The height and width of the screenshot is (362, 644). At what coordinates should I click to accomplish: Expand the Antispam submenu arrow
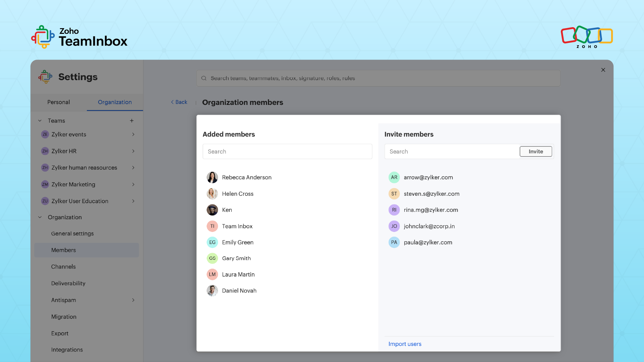tap(133, 300)
